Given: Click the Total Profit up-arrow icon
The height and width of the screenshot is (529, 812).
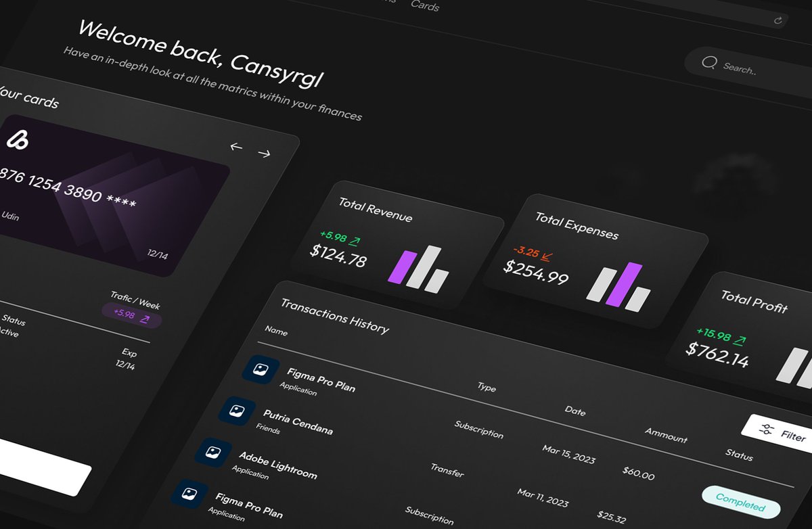Looking at the screenshot, I should click(x=740, y=340).
